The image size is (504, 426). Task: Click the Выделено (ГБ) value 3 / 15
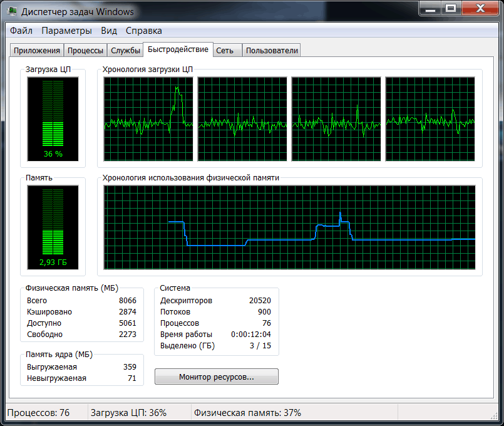[x=260, y=346]
